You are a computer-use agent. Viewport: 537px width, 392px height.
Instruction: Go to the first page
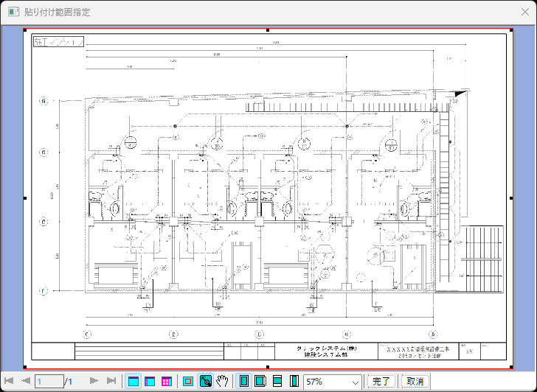coord(9,381)
